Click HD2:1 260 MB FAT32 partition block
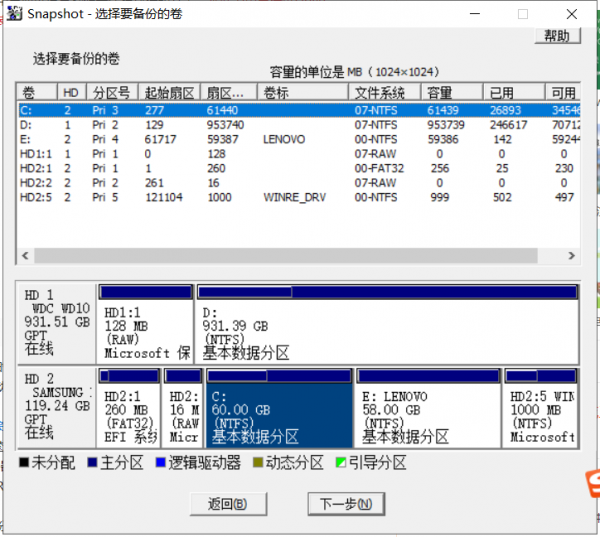The image size is (600, 537). click(x=129, y=412)
